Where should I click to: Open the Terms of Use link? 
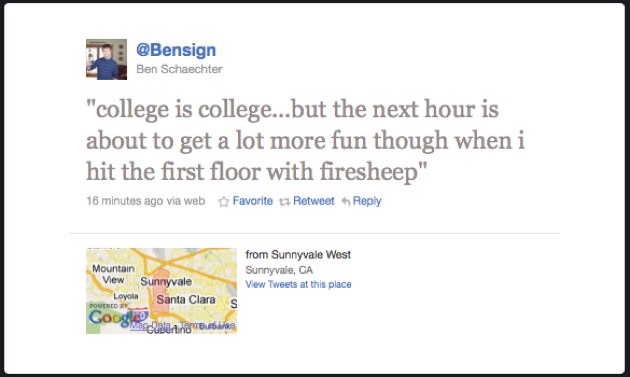(x=208, y=325)
